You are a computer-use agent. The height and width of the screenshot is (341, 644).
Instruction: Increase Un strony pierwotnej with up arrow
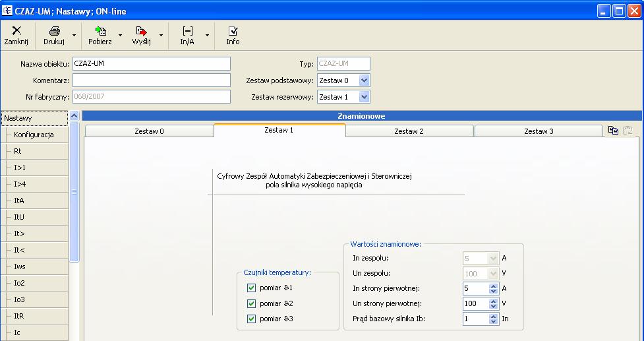coord(494,301)
